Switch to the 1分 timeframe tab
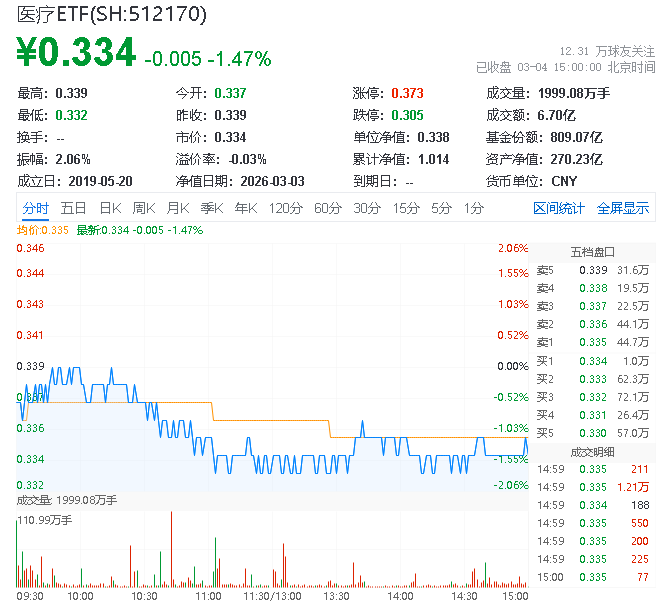 [x=473, y=208]
